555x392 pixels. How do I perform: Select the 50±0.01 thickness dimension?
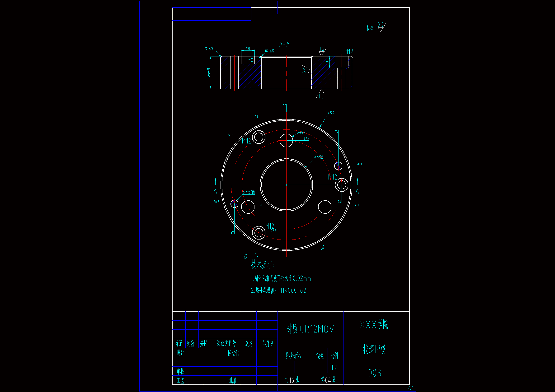pyautogui.click(x=208, y=73)
